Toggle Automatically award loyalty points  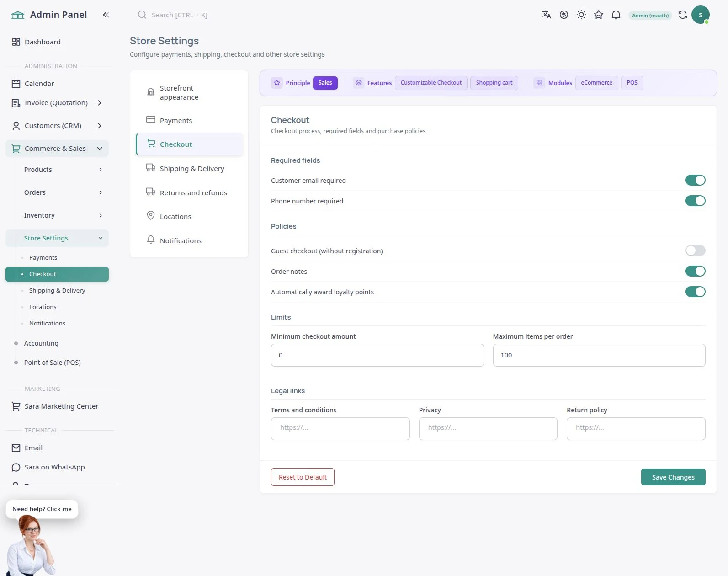(695, 292)
